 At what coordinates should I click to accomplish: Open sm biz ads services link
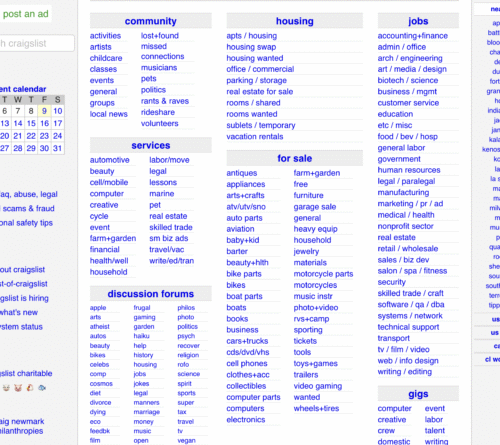click(169, 238)
